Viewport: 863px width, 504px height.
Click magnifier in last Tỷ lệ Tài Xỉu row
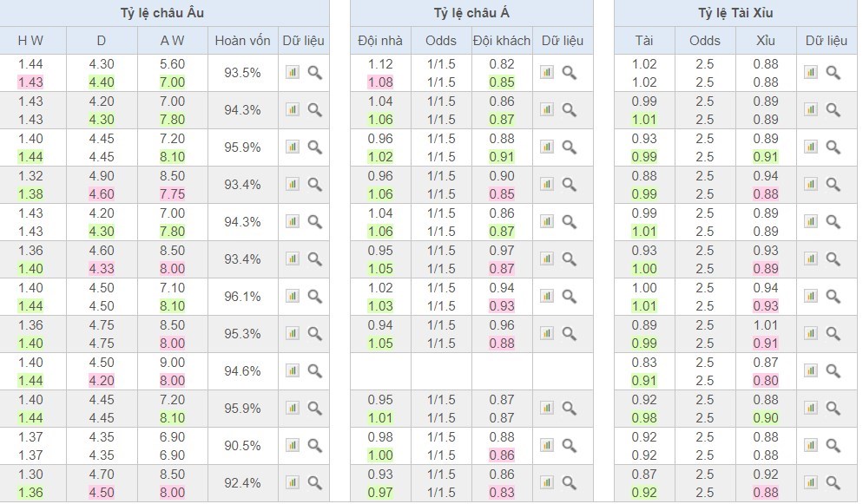point(833,483)
